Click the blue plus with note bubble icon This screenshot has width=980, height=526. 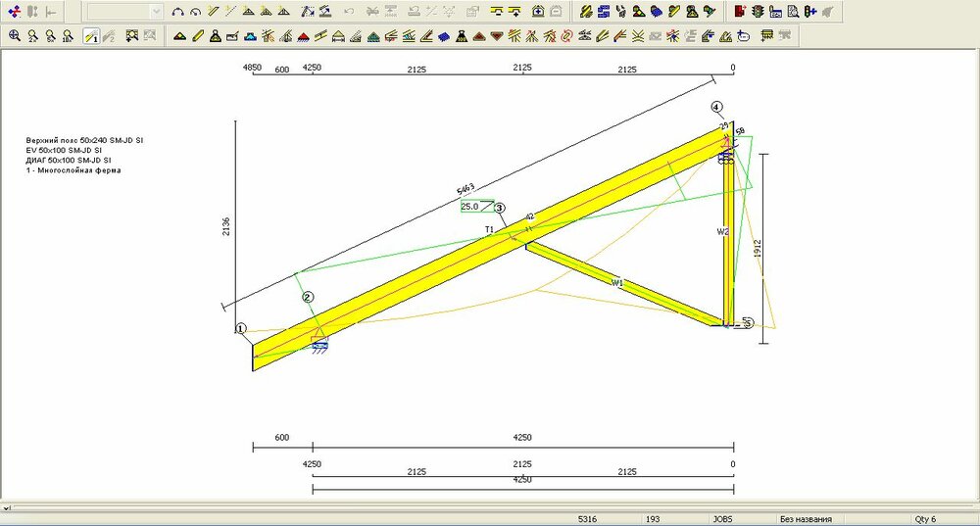coord(743,36)
